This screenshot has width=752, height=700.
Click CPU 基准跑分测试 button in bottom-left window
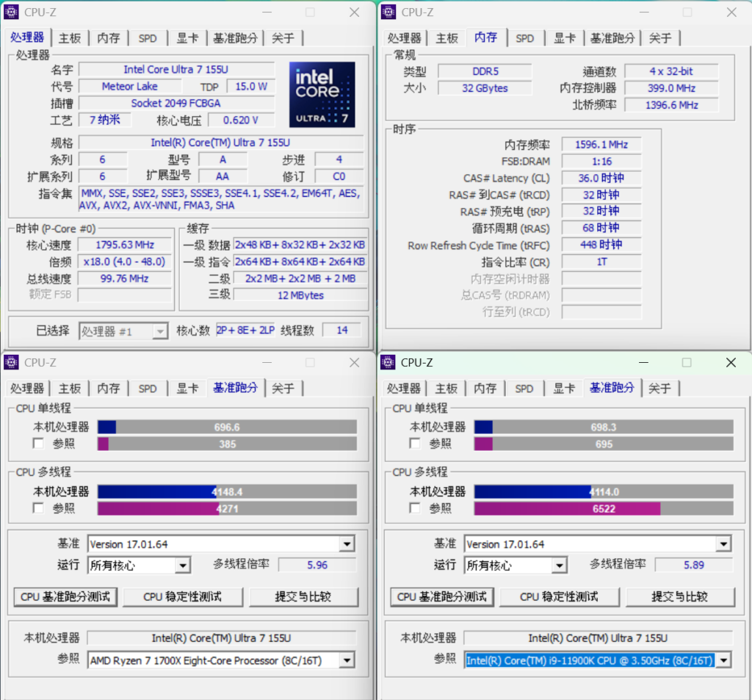point(65,597)
